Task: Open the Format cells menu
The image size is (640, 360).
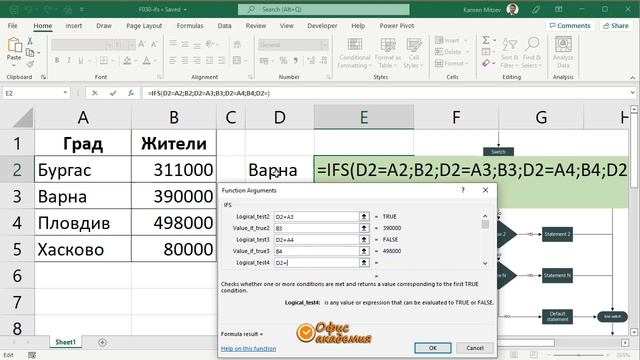Action: [x=451, y=63]
